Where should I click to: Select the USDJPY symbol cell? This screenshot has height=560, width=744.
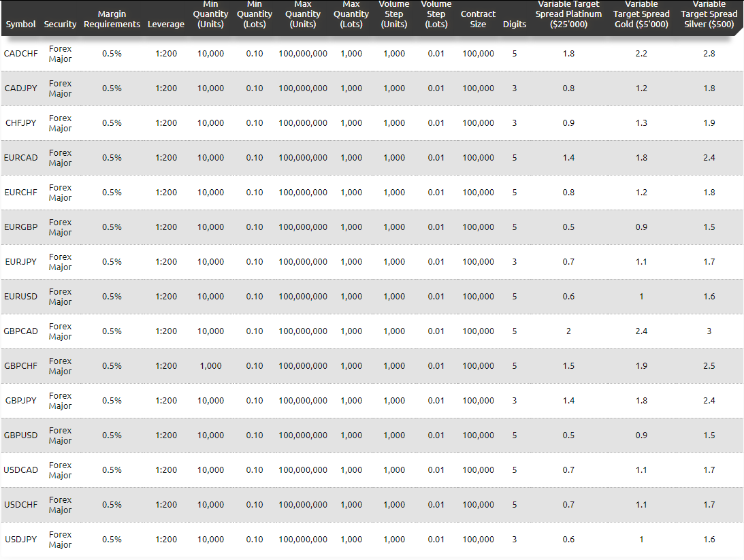(x=20, y=539)
